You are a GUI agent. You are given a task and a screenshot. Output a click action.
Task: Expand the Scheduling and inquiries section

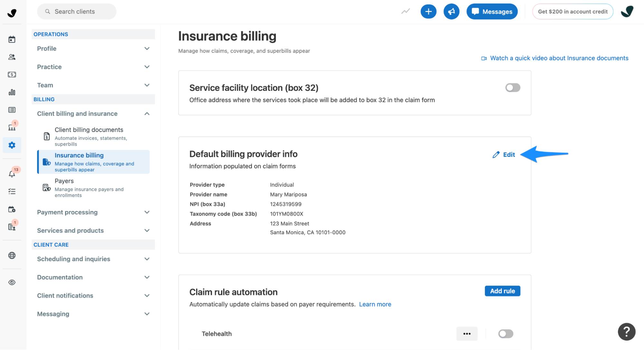[93, 259]
